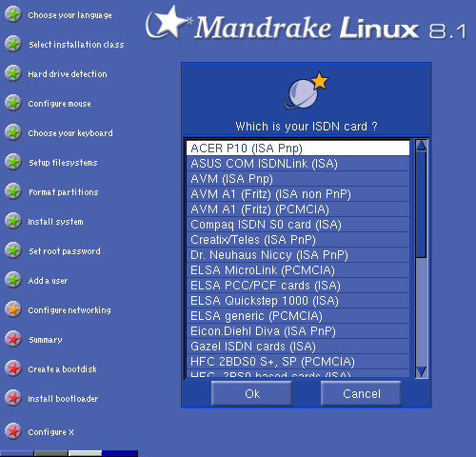Click the dark blue color bar segment
This screenshot has width=476, height=457.
point(120,453)
